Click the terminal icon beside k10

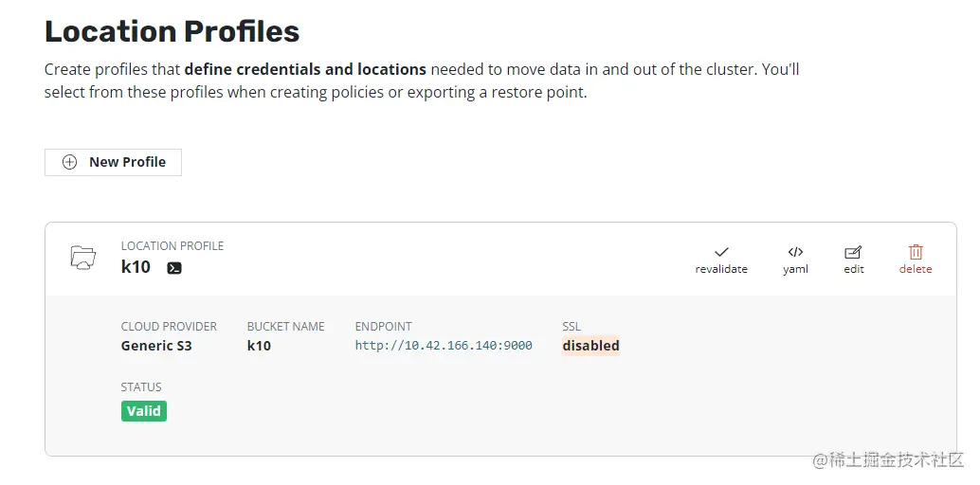pos(174,268)
